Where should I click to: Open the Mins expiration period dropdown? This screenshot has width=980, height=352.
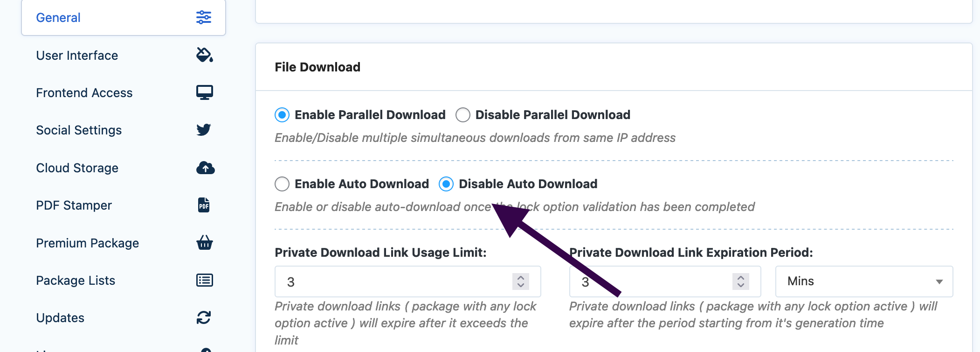tap(864, 282)
